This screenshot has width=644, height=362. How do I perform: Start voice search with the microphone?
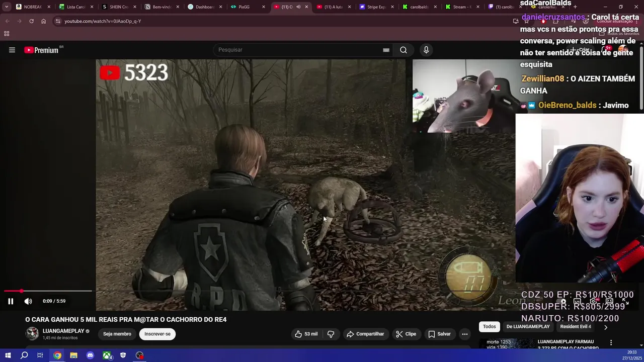426,50
